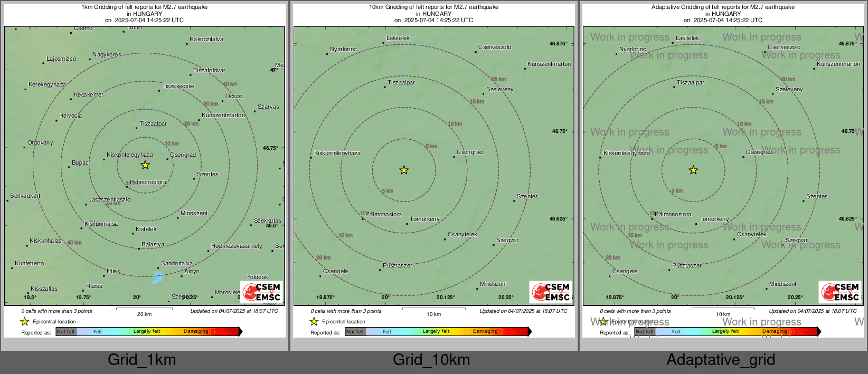Click 'Kunszentmarton' on the Adaptative_grid map
The height and width of the screenshot is (374, 868).
point(838,64)
